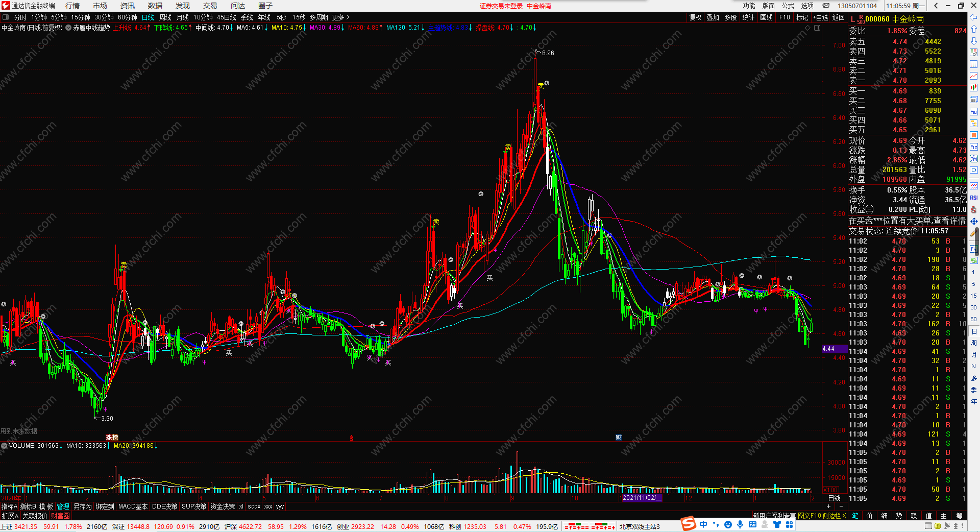Click the diamond icon at chart top right
The height and width of the screenshot is (532, 980).
pyautogui.click(x=807, y=28)
